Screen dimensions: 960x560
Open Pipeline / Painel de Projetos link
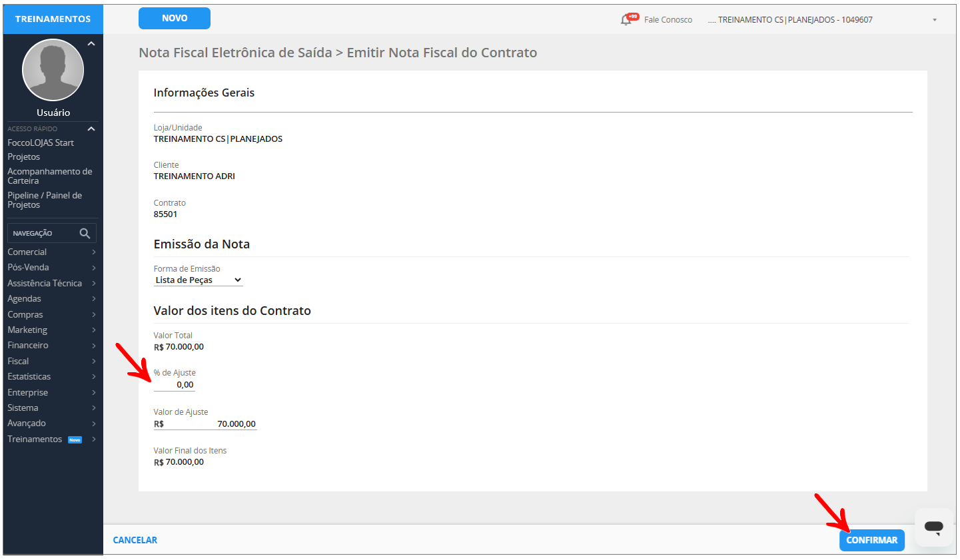click(x=45, y=200)
